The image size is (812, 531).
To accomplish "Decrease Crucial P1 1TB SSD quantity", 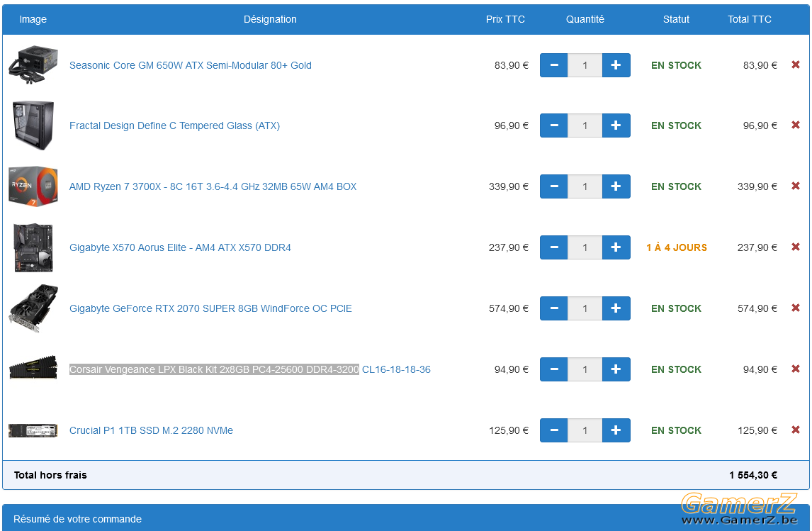I will (x=553, y=430).
